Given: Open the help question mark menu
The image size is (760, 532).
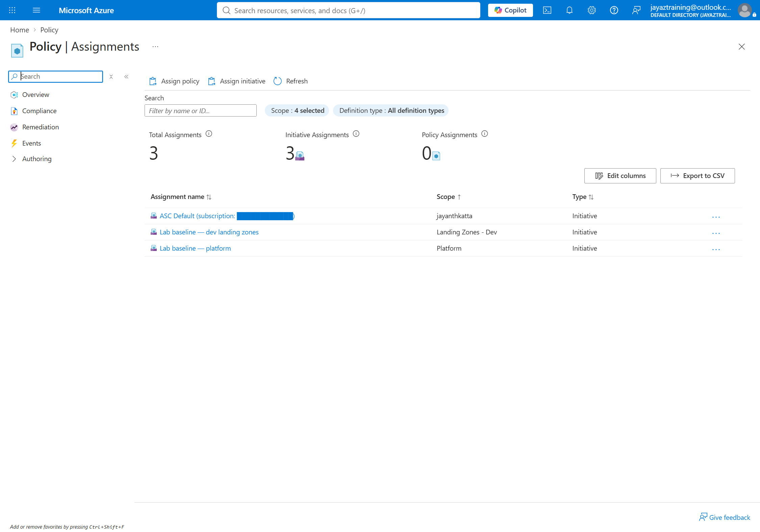Looking at the screenshot, I should 614,10.
